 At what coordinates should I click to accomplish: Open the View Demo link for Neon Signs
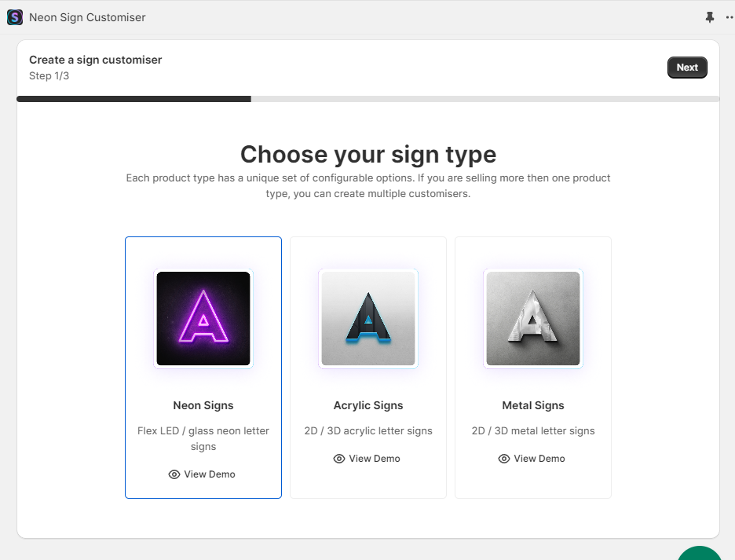[x=210, y=474]
